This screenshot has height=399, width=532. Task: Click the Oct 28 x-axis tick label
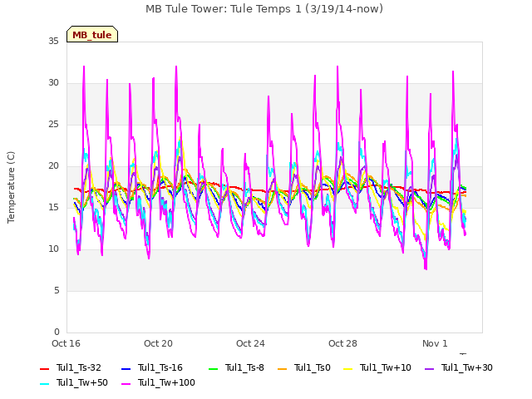click(342, 343)
